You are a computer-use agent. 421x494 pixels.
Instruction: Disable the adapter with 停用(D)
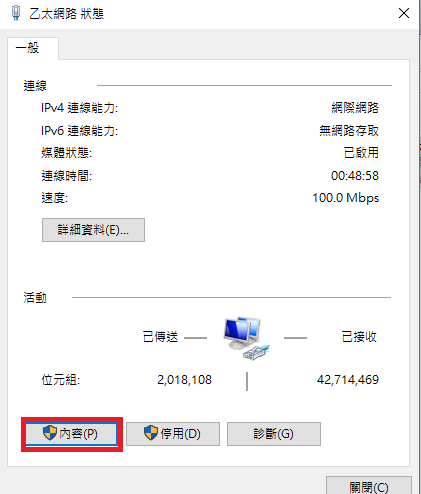coord(173,434)
